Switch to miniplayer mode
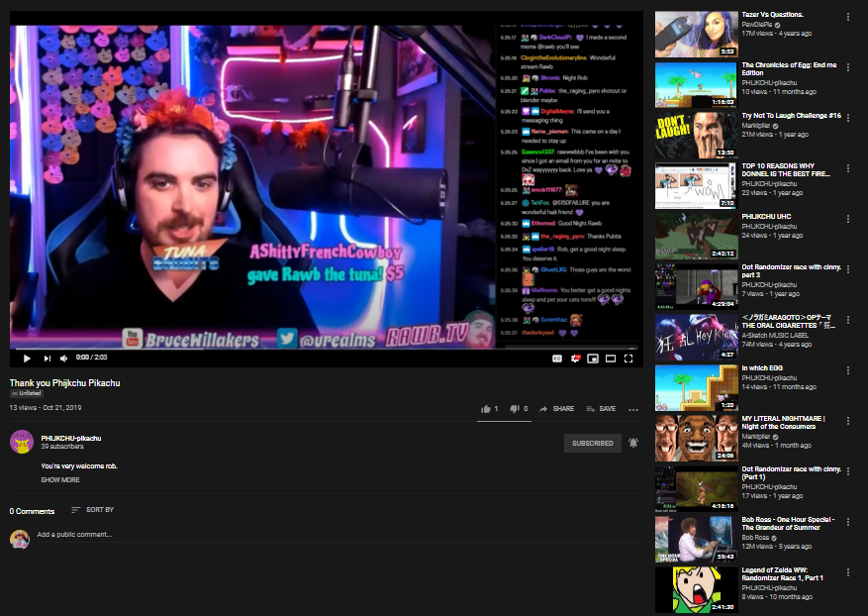This screenshot has width=868, height=616. 593,359
